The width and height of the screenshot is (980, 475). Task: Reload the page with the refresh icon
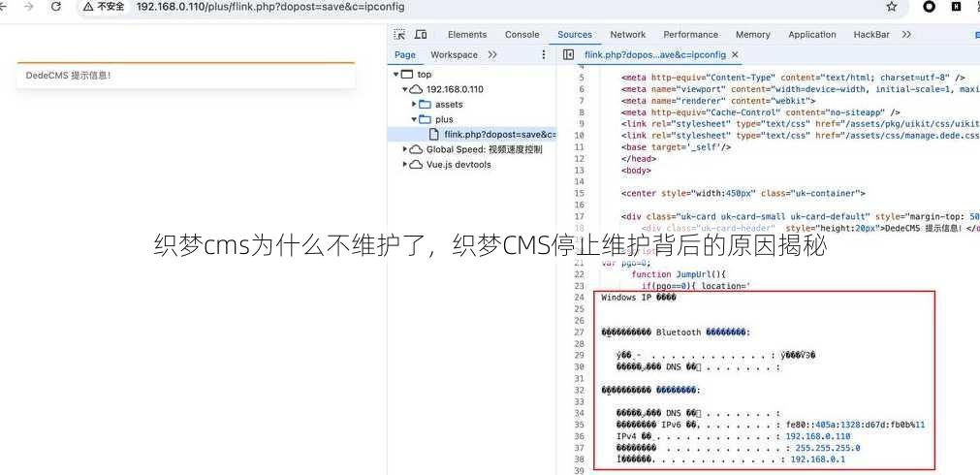[55, 7]
